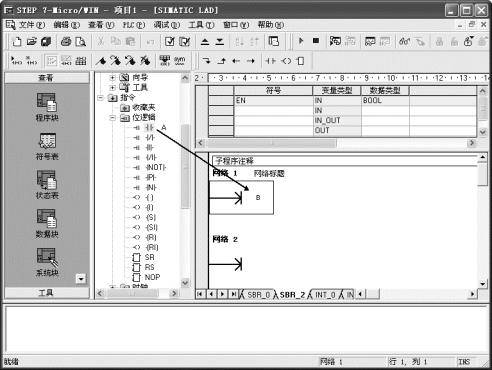Screen dimensions: 492x370
Task: Click the 工具 bar button at panel bottom
Action: click(46, 293)
